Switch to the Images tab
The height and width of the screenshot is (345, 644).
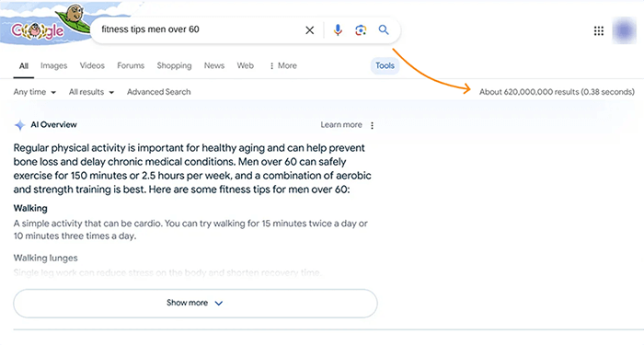[x=53, y=65]
